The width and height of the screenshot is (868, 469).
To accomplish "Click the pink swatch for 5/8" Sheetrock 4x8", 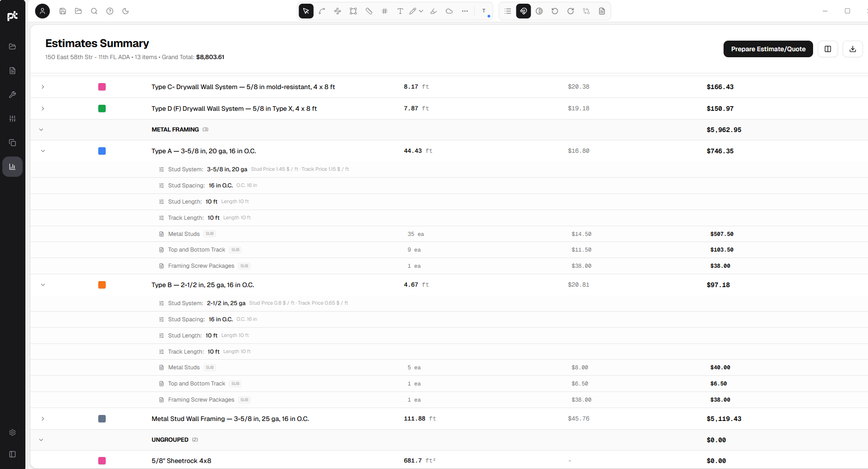I will 102,461.
